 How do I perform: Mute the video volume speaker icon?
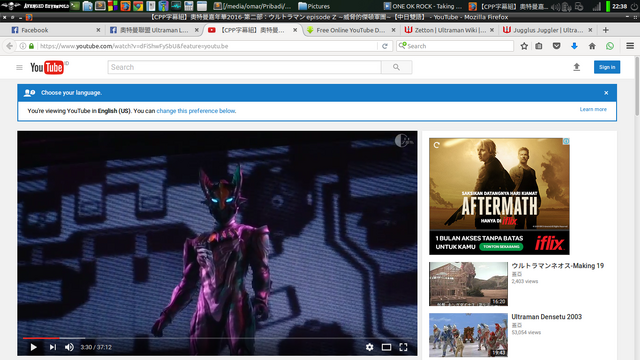tap(69, 347)
